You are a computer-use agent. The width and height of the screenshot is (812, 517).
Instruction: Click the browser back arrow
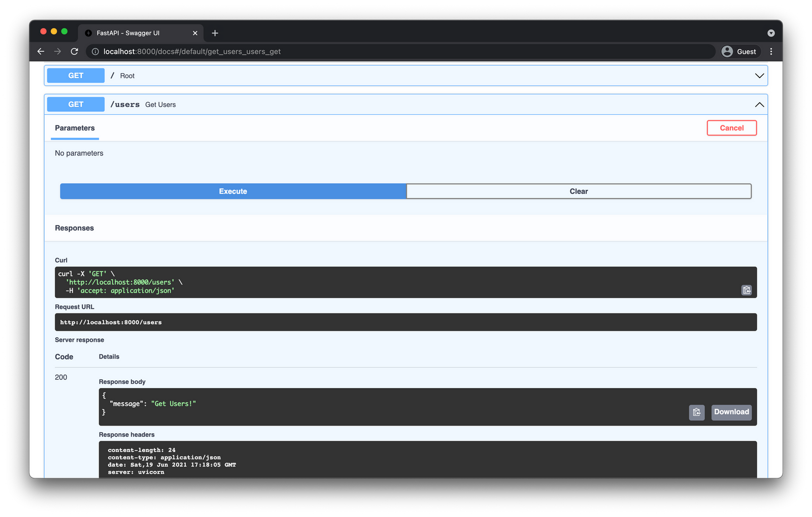click(41, 51)
